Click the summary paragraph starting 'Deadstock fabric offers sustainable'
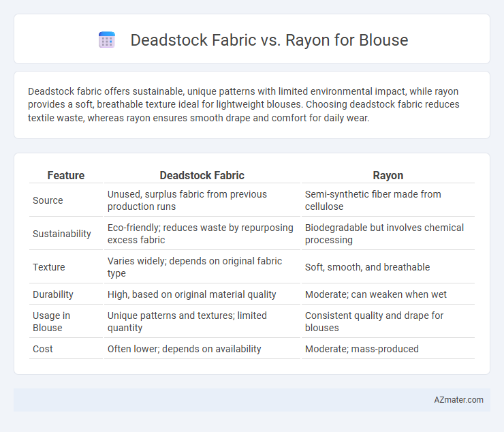Image resolution: width=504 pixels, height=432 pixels. point(244,104)
